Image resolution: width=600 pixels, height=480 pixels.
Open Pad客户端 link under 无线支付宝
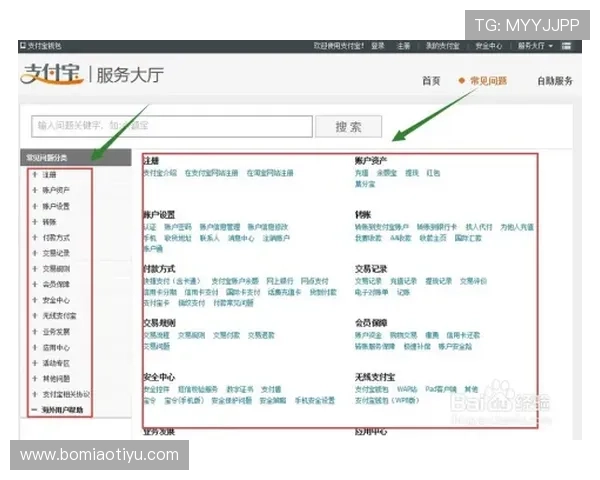pyautogui.click(x=441, y=389)
